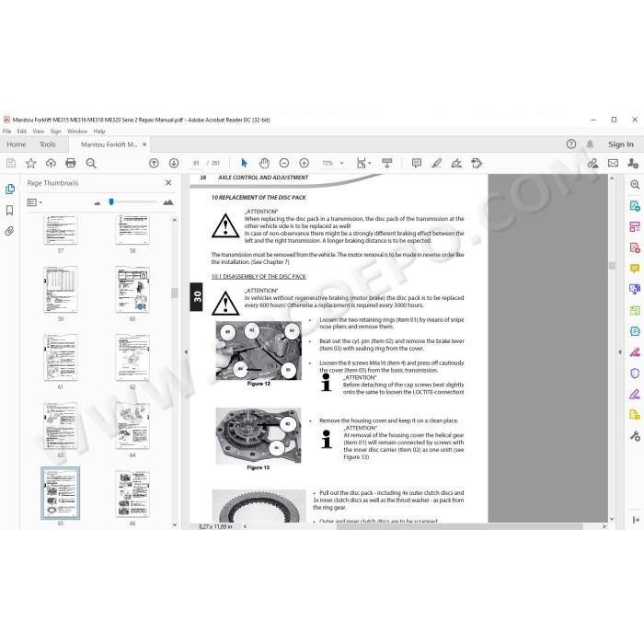Expand the right tools pane arrow
Image resolution: width=644 pixels, height=644 pixels.
[x=620, y=352]
